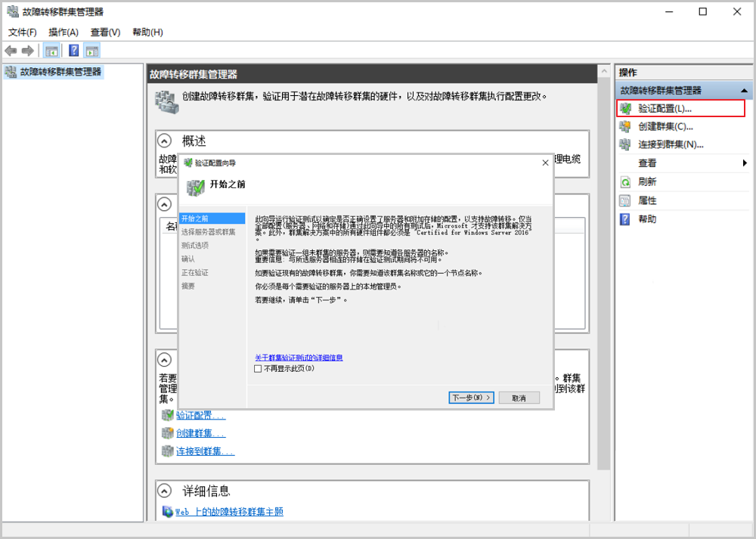Collapse the 详细信息 section chevron
Viewport: 756px width, 539px height.
click(164, 491)
